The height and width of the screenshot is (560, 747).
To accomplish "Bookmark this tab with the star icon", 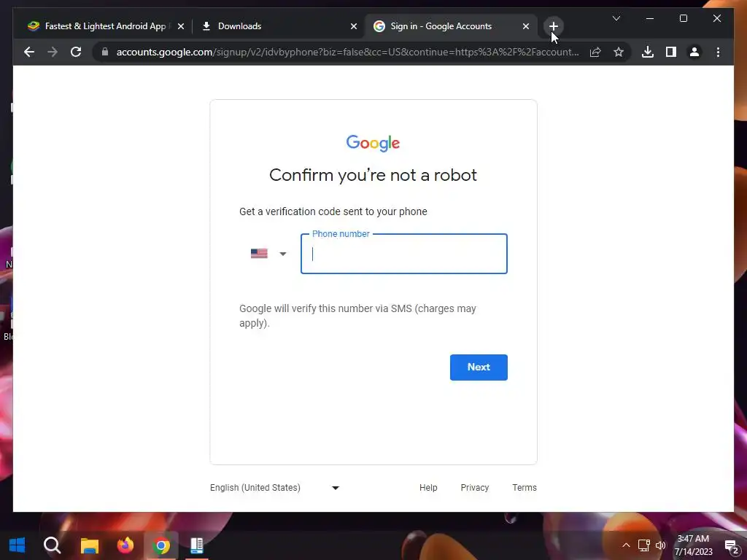I will (619, 52).
